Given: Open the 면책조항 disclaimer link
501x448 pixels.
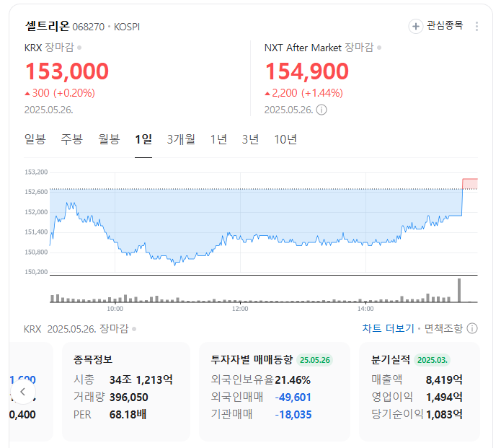Looking at the screenshot, I should pyautogui.click(x=443, y=328).
